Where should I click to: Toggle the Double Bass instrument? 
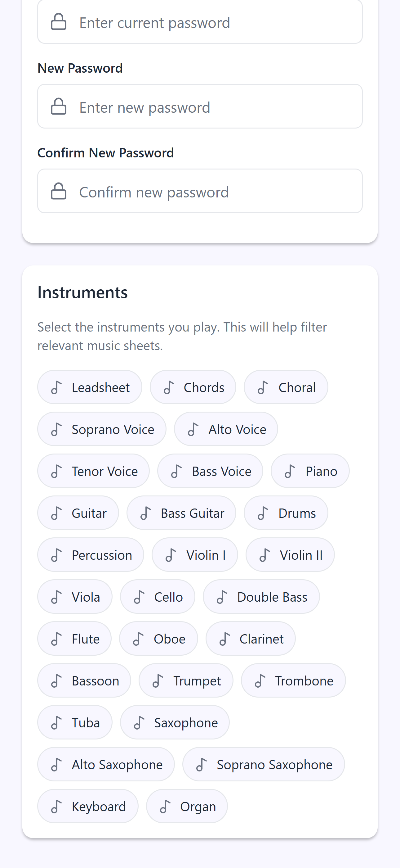click(x=261, y=597)
